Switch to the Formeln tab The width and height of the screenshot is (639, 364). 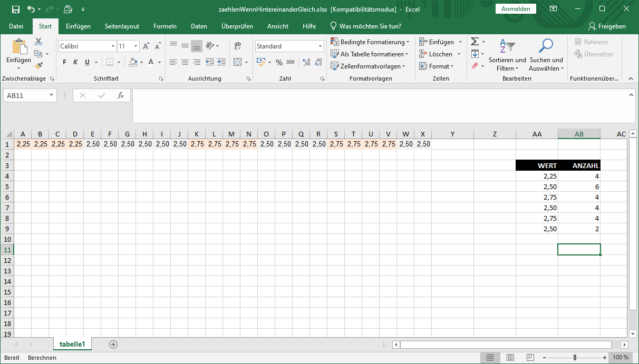click(164, 26)
